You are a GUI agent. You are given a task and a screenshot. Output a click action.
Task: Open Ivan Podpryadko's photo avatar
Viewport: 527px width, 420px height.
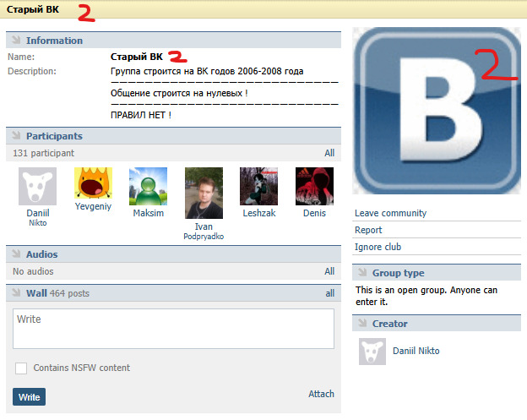click(x=204, y=193)
